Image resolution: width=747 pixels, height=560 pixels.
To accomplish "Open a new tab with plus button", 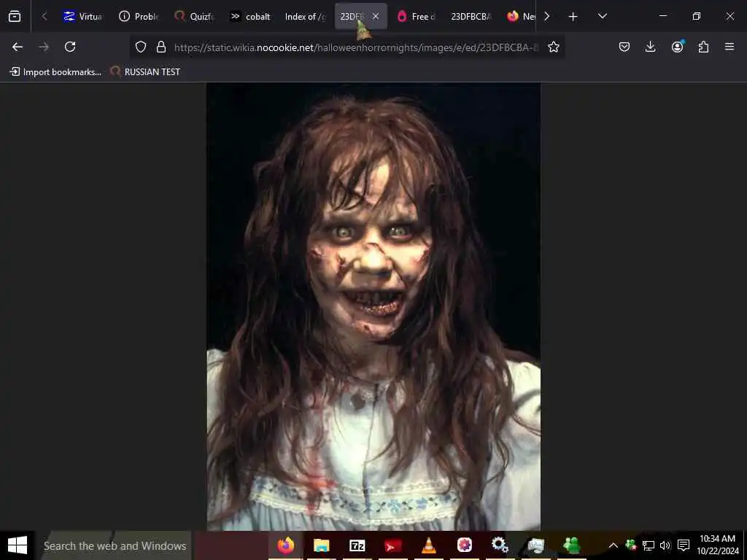I will (573, 17).
